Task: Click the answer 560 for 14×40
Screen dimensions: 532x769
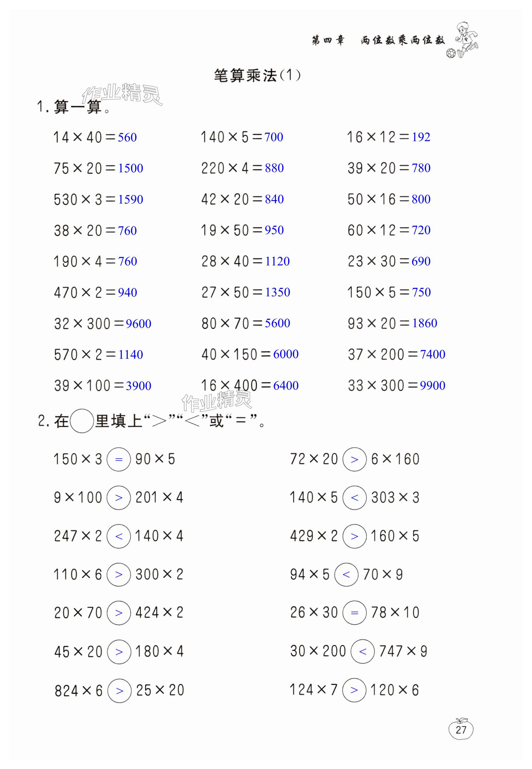Action: [127, 137]
